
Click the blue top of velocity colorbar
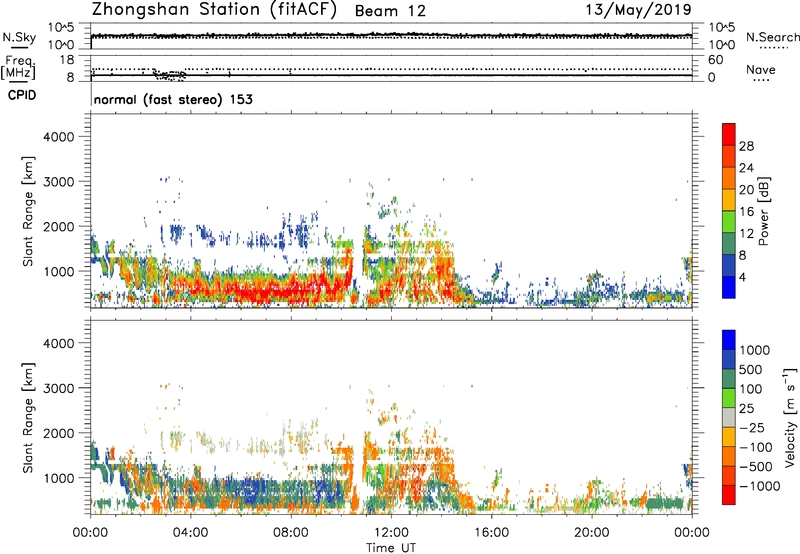(729, 339)
